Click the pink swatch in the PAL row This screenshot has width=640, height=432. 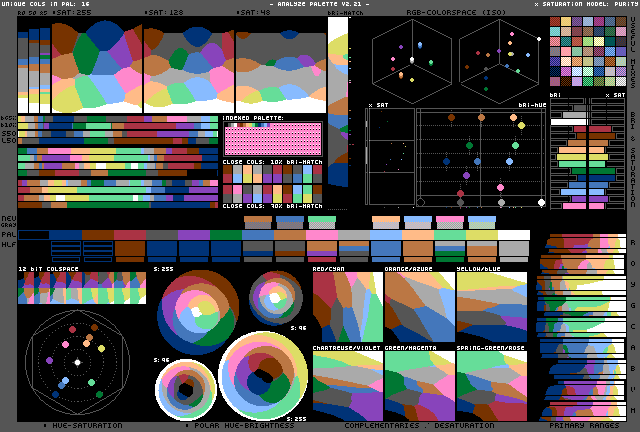pyautogui.click(x=322, y=235)
